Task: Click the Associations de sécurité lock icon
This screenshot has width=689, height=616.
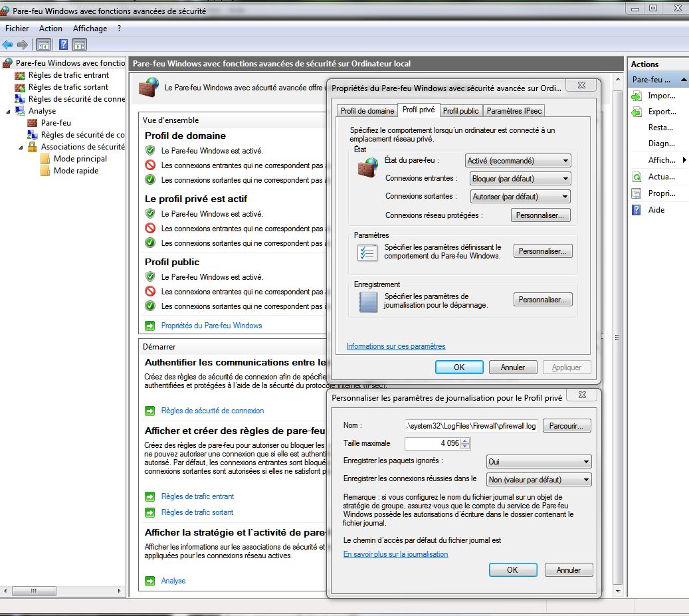Action: pos(32,147)
